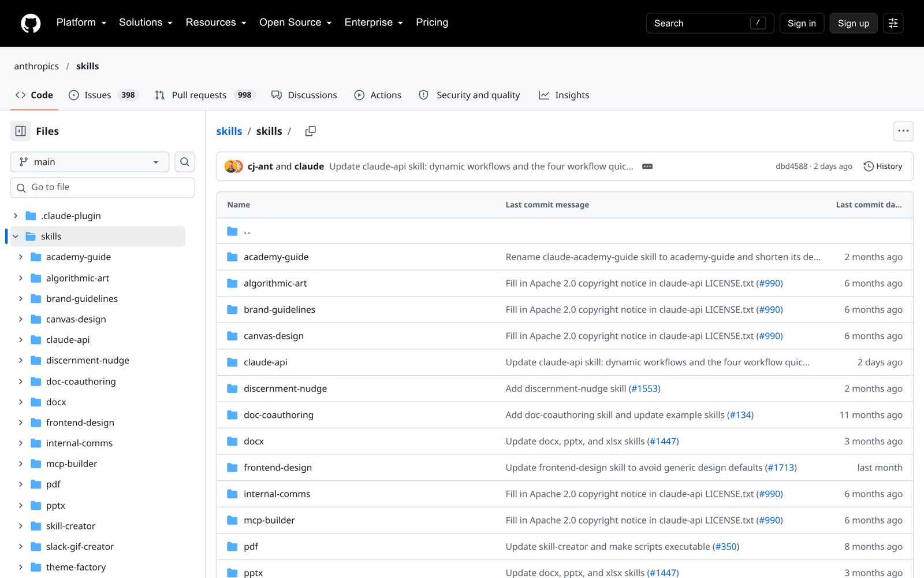Viewport: 924px width, 578px height.
Task: Expand the academy-guide tree folder chevron
Action: pos(21,257)
